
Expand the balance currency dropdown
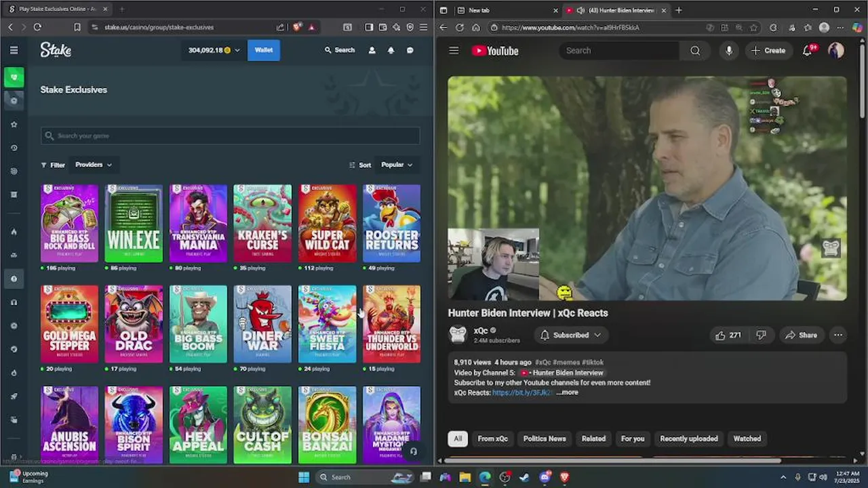tap(237, 50)
